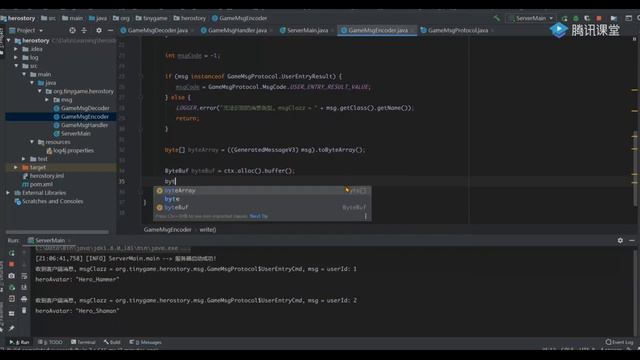Expand the msg package
The width and height of the screenshot is (640, 360).
tap(47, 100)
